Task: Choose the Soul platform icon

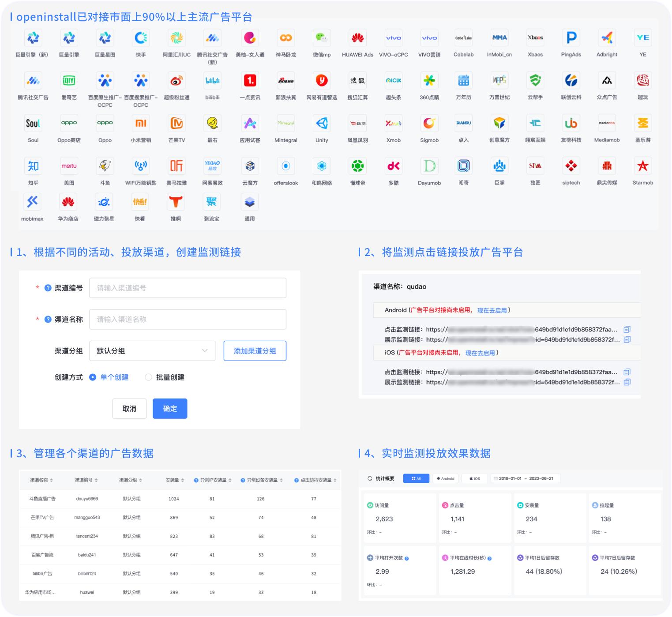Action: click(33, 124)
